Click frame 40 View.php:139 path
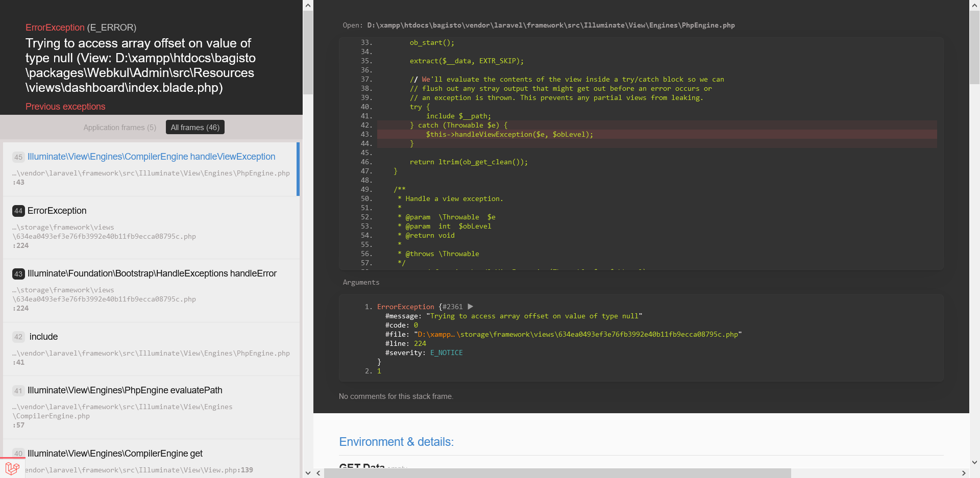980x478 pixels. point(139,470)
